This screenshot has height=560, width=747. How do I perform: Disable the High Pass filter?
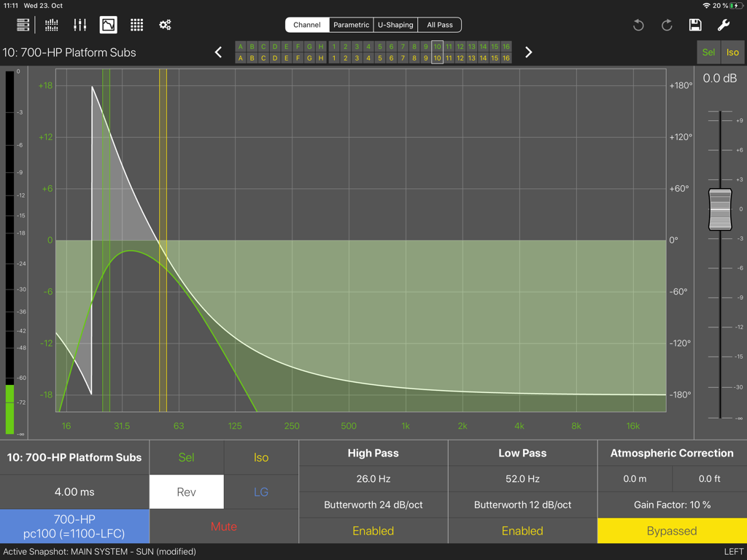(x=373, y=531)
